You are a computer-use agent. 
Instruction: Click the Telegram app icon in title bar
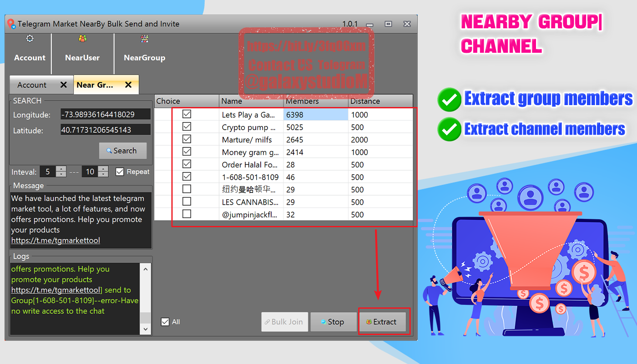(12, 24)
